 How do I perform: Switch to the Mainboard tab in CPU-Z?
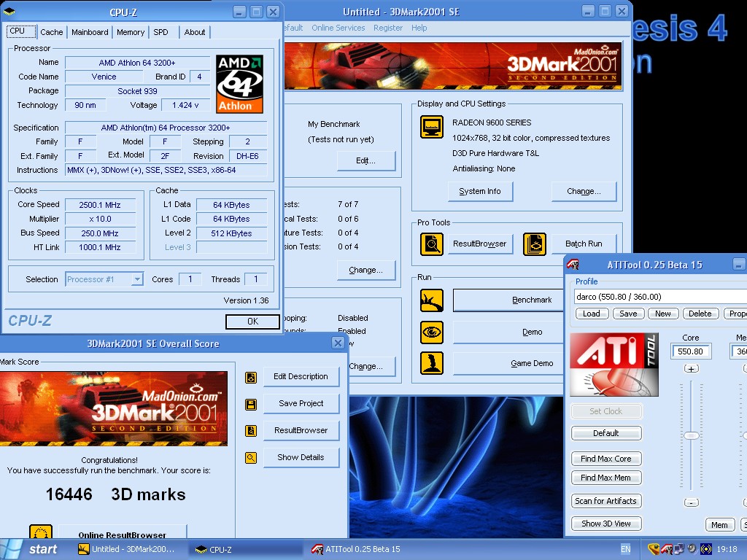(x=90, y=32)
